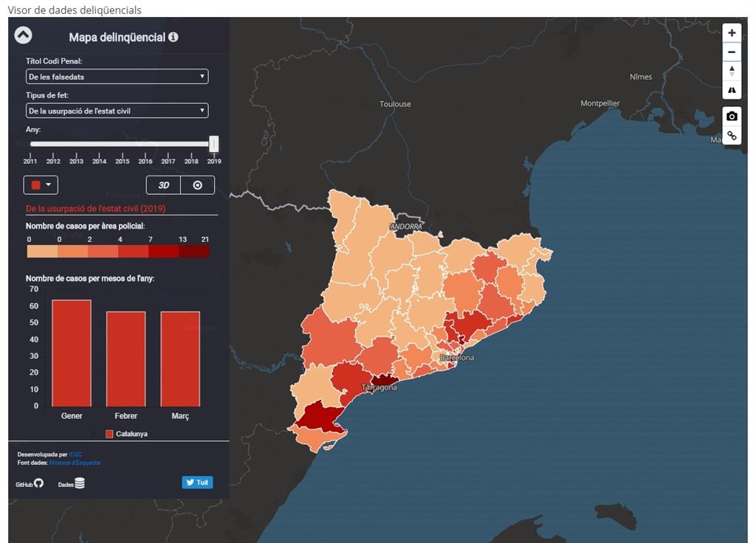
Task: Click the Tuit button to tweet
Action: coord(197,482)
